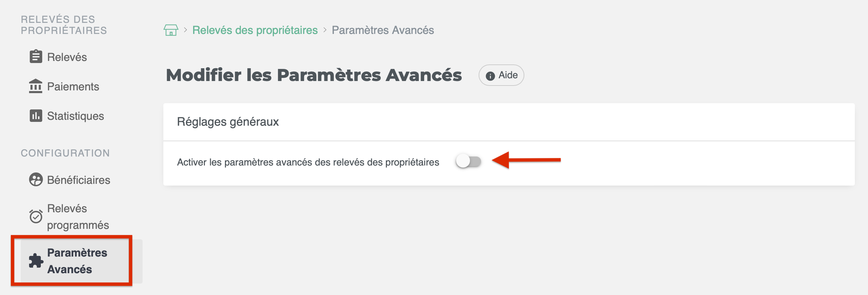Image resolution: width=868 pixels, height=295 pixels.
Task: Open Paramètres Avancés from the breadcrumb
Action: click(x=382, y=30)
